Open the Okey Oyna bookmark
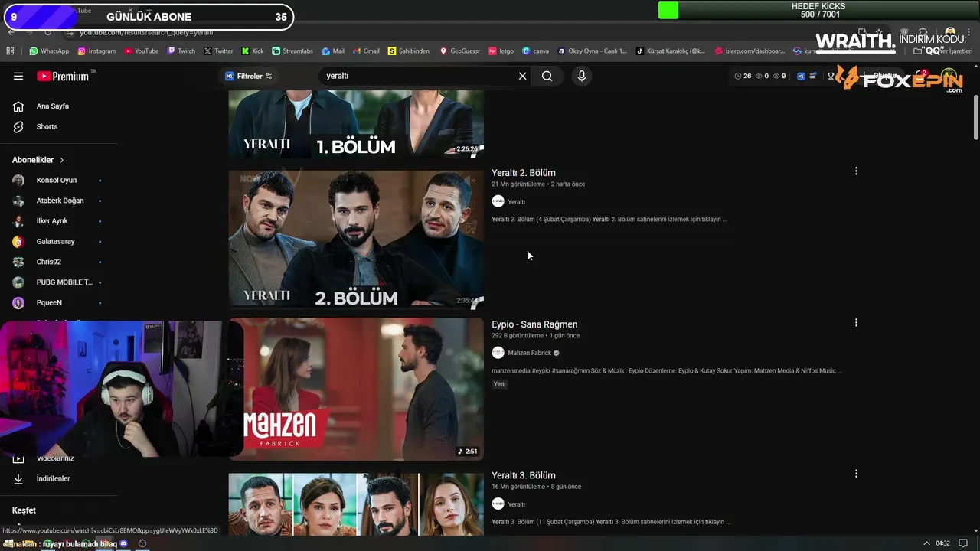This screenshot has height=551, width=980. (x=592, y=51)
